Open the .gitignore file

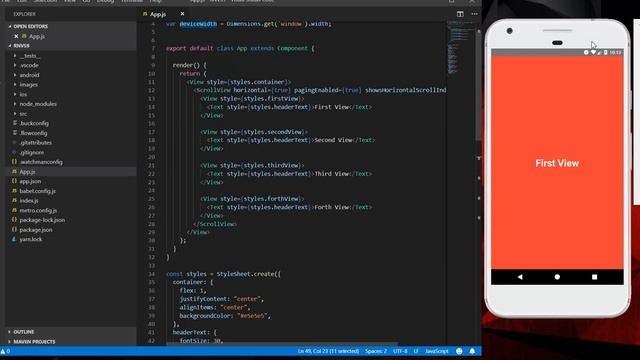click(x=31, y=152)
